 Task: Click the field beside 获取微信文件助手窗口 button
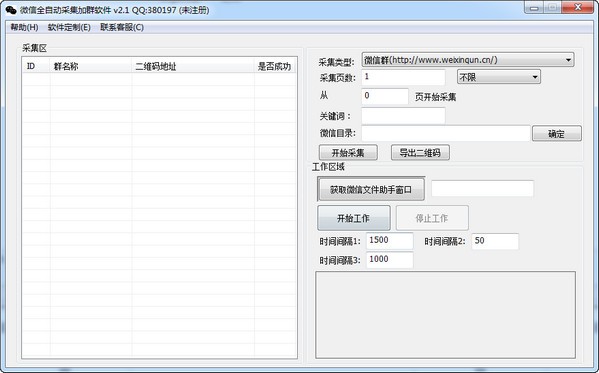482,189
